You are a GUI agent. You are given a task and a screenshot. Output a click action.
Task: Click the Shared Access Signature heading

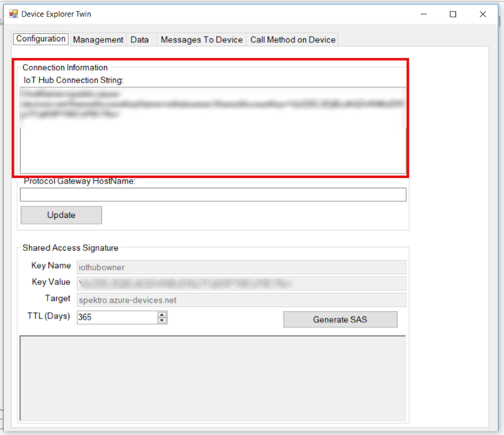point(71,247)
